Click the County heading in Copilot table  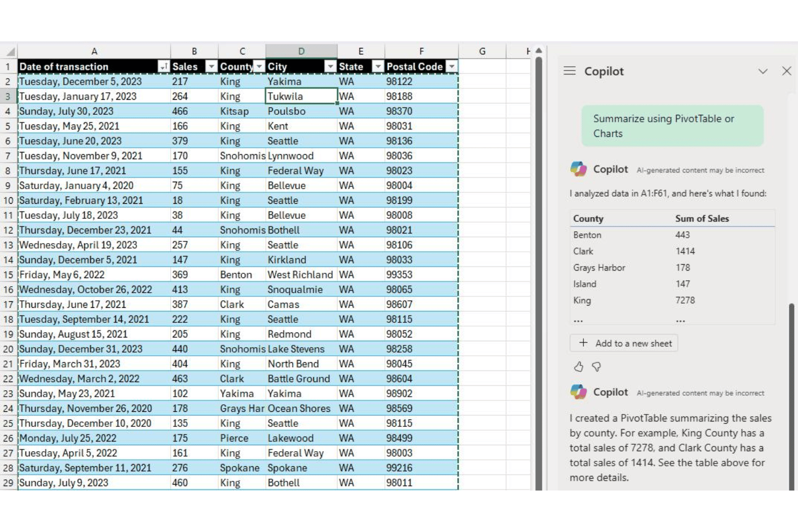pyautogui.click(x=588, y=218)
